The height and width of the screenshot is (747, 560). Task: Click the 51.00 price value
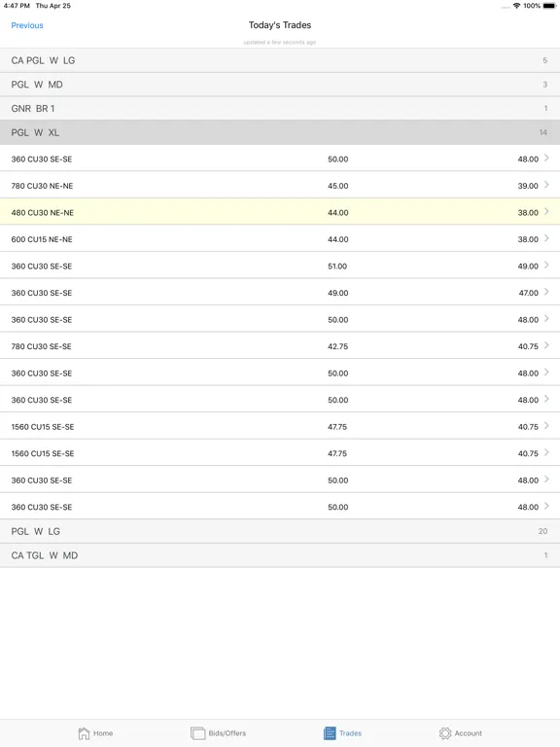coord(337,266)
